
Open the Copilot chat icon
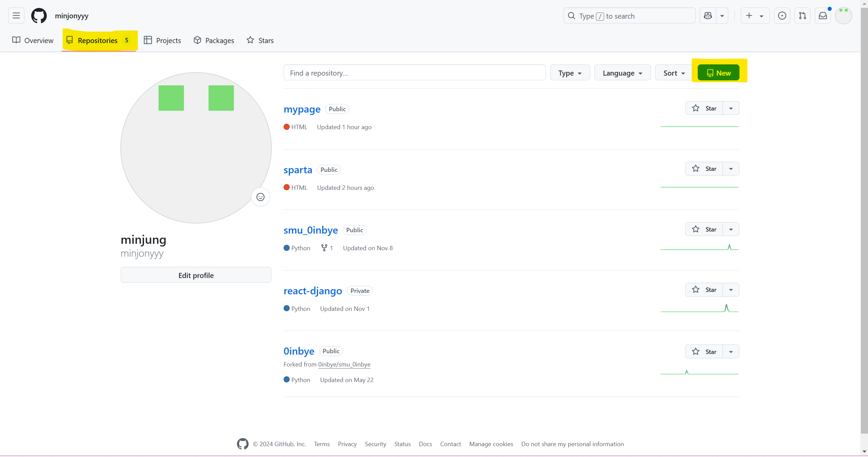point(708,16)
